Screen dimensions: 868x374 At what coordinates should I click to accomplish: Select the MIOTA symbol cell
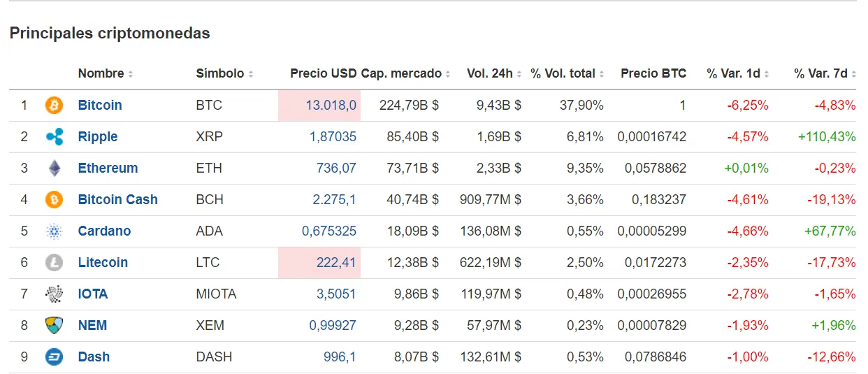[216, 294]
